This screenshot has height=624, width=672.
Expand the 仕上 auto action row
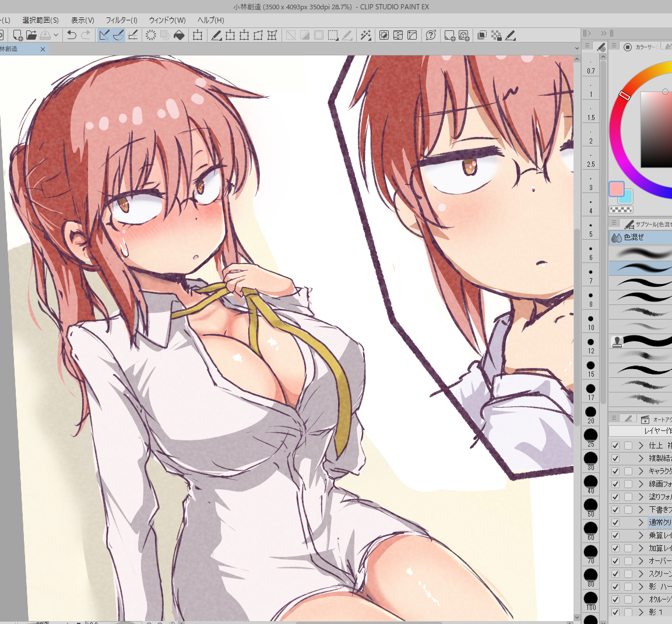click(641, 446)
